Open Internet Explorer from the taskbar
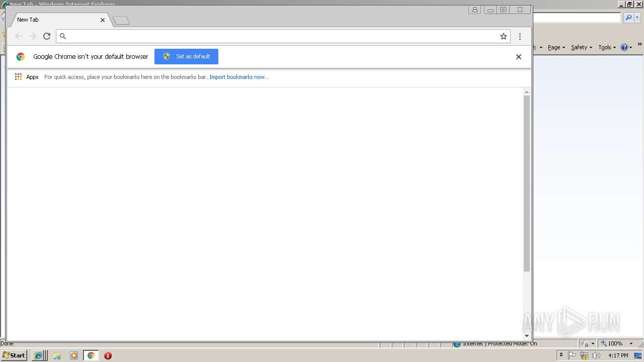The image size is (644, 362). coord(38,355)
